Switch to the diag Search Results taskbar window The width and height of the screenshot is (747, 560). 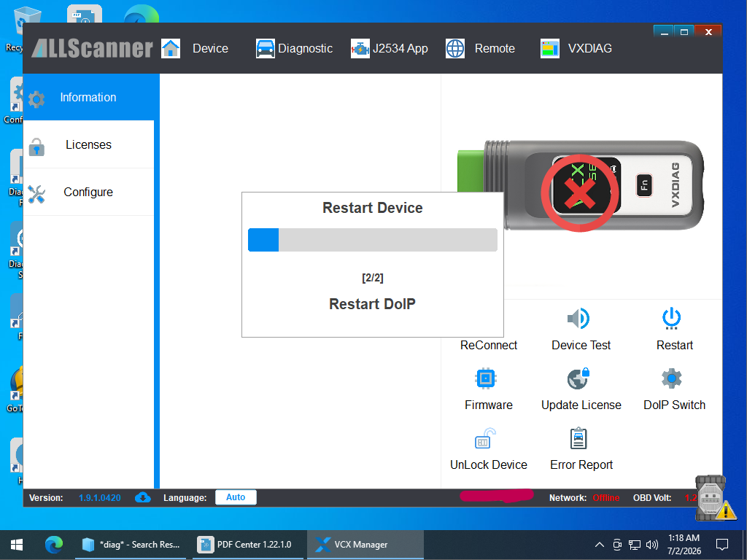[x=131, y=544]
